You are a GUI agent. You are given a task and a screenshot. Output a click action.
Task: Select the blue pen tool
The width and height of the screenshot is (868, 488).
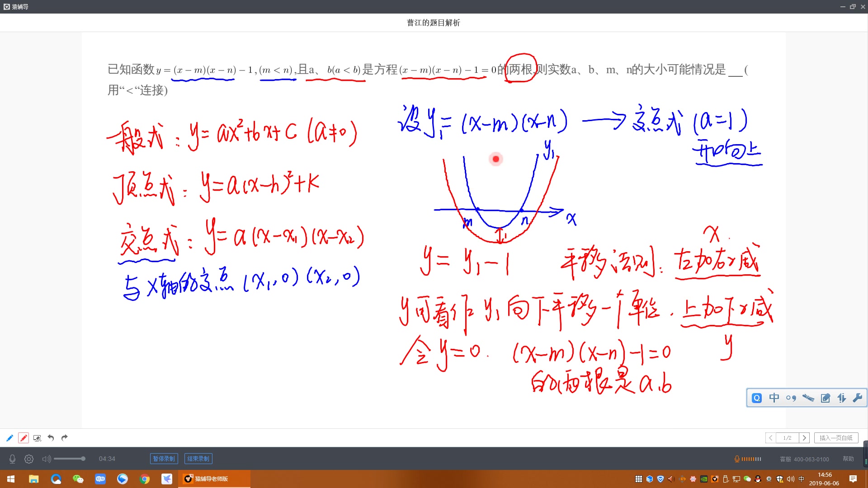9,438
